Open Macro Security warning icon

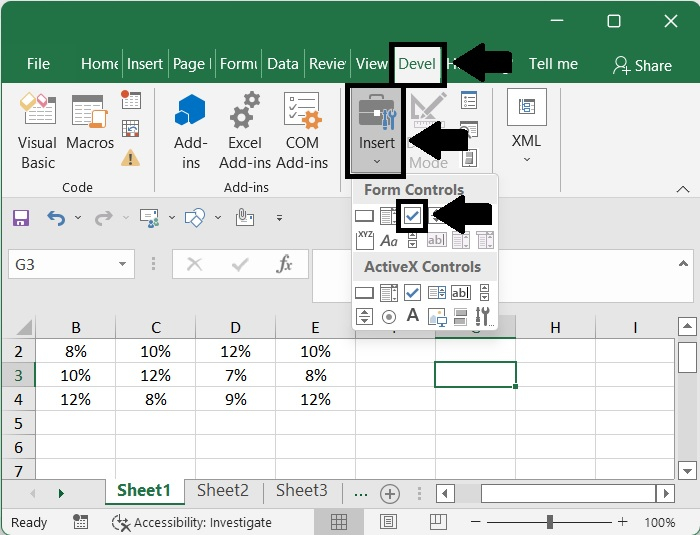pos(130,158)
